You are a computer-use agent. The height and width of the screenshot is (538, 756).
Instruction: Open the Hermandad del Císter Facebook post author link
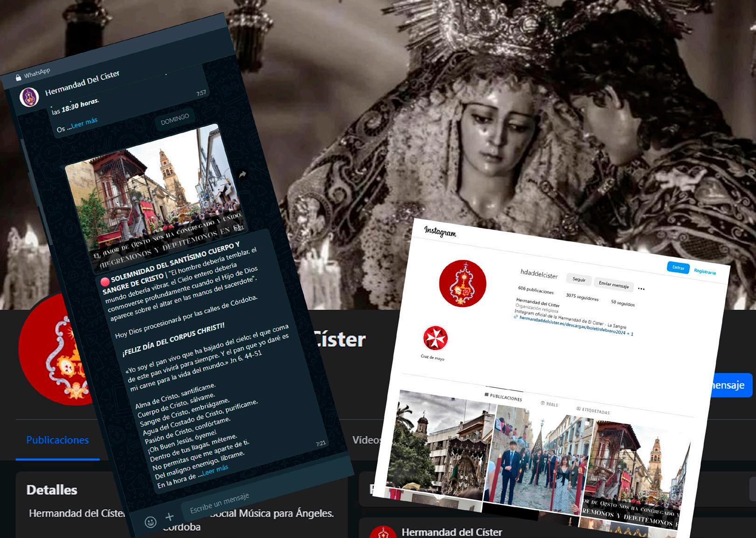451,532
